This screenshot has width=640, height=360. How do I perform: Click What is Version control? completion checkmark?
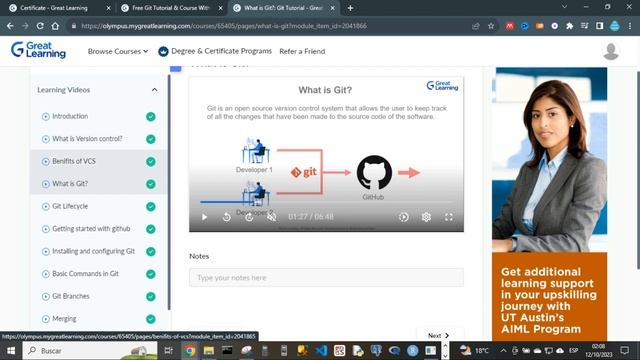pyautogui.click(x=151, y=139)
